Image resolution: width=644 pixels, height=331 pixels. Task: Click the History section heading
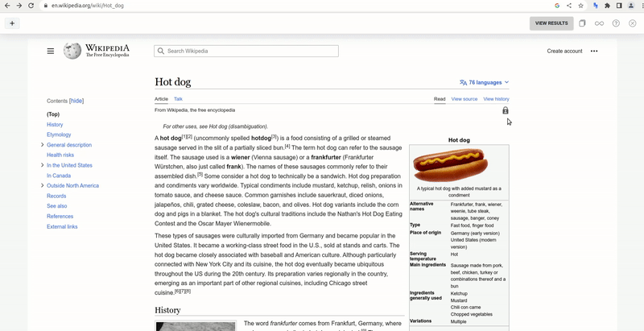click(167, 310)
